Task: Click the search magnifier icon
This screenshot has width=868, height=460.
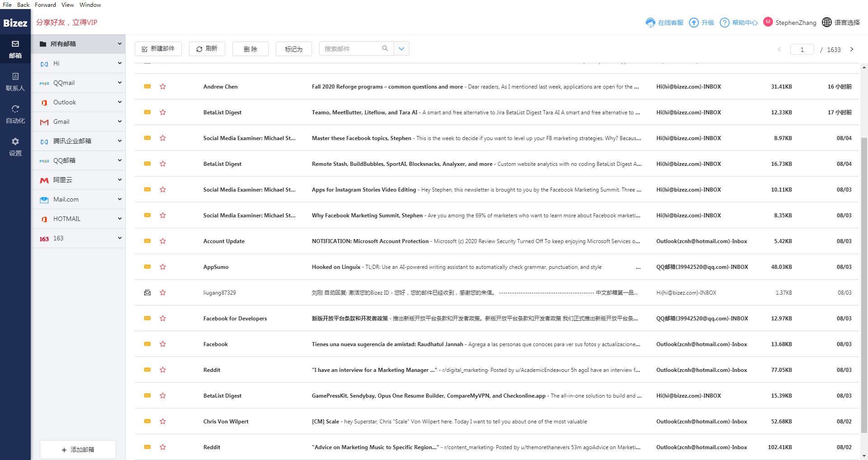Action: click(385, 48)
